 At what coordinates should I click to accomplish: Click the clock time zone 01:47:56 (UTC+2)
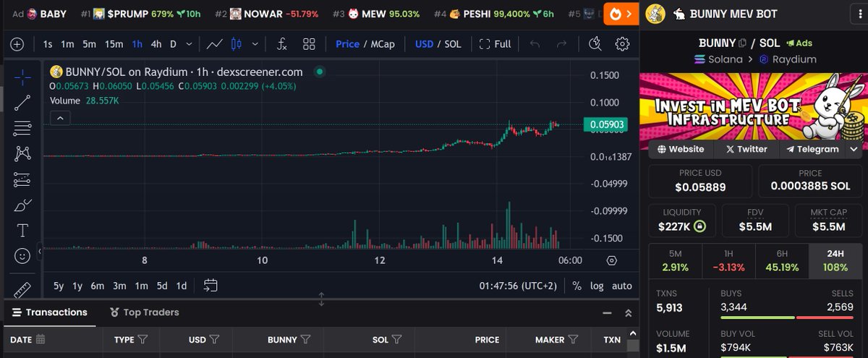[519, 286]
